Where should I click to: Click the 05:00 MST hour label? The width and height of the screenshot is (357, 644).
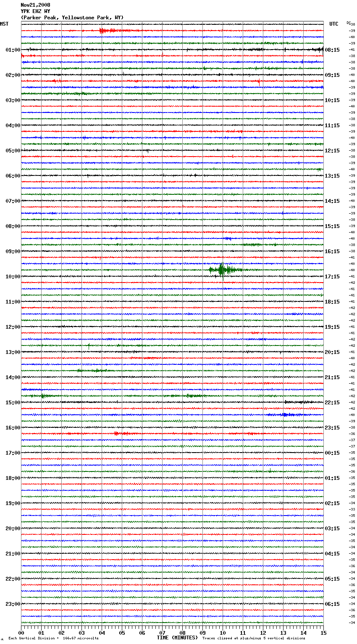coord(13,151)
